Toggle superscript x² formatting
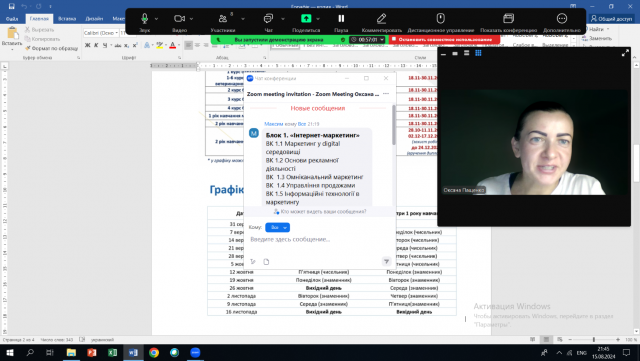Screen dimensions: 640x361 pyautogui.click(x=135, y=45)
